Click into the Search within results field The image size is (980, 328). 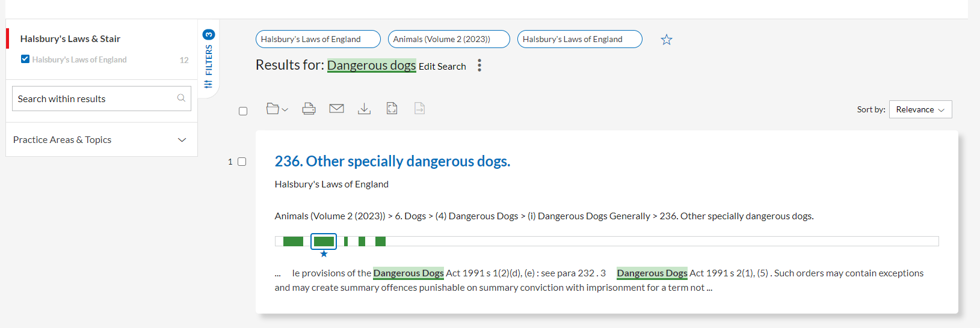[x=93, y=99]
